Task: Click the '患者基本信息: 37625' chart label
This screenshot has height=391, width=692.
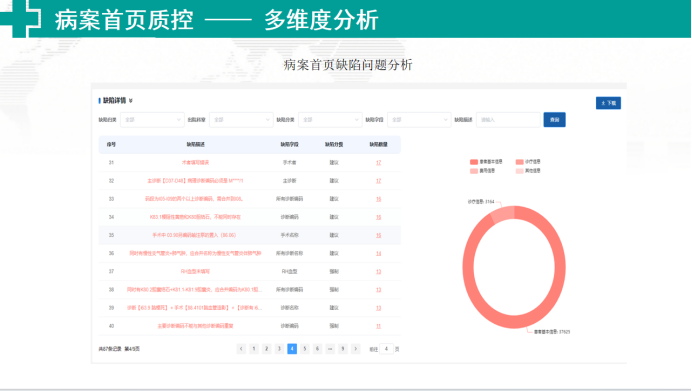Action: coord(552,332)
